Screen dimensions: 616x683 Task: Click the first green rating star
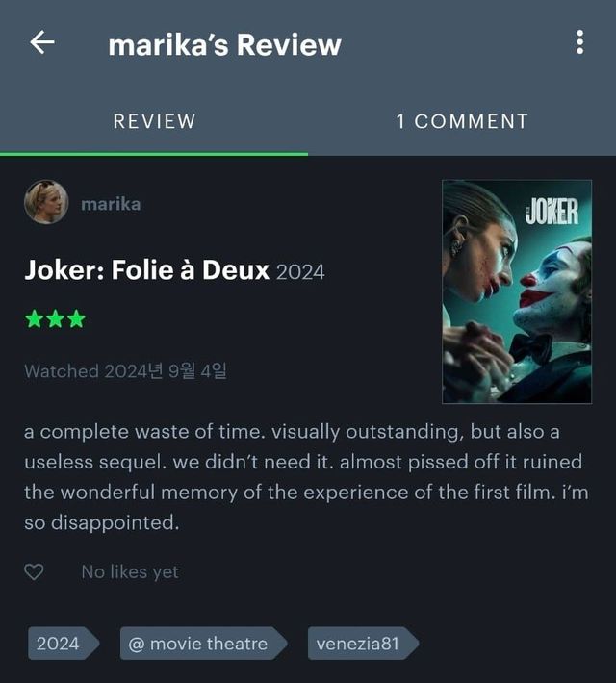click(34, 318)
